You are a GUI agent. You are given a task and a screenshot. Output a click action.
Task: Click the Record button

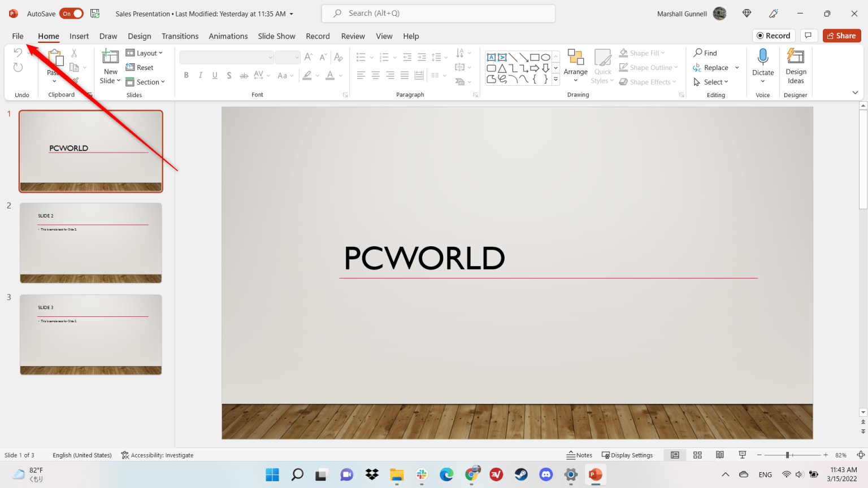click(x=774, y=35)
